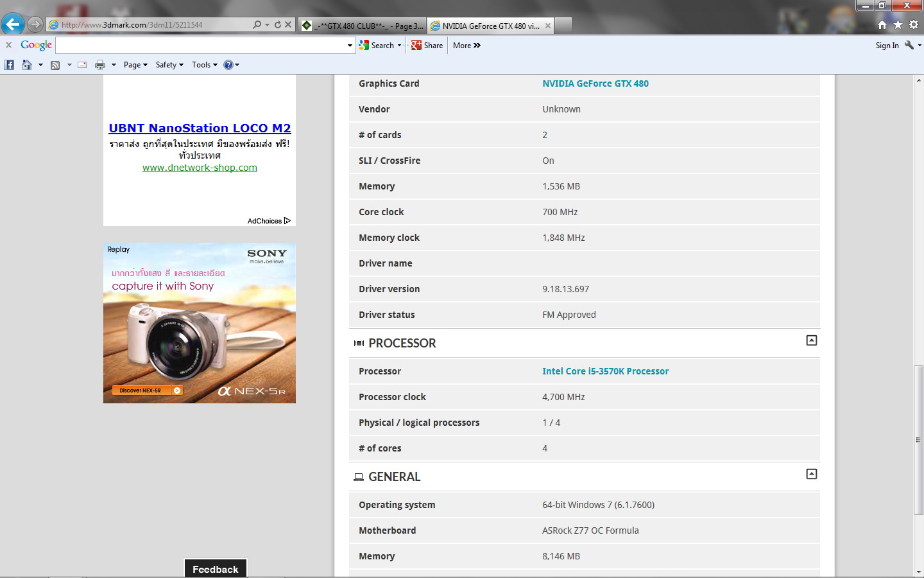Click the 700 MHz core clock value
The height and width of the screenshot is (578, 924).
tap(560, 212)
